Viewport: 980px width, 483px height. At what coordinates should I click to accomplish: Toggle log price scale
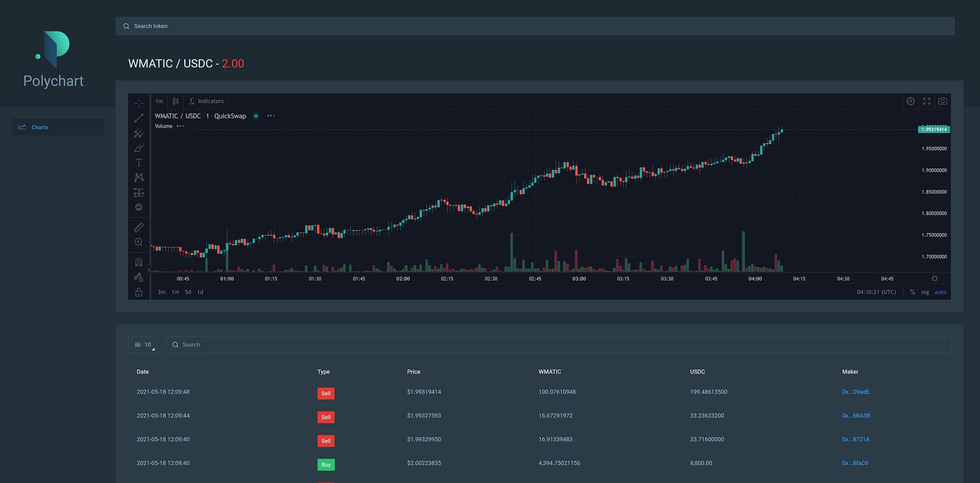[x=925, y=292]
